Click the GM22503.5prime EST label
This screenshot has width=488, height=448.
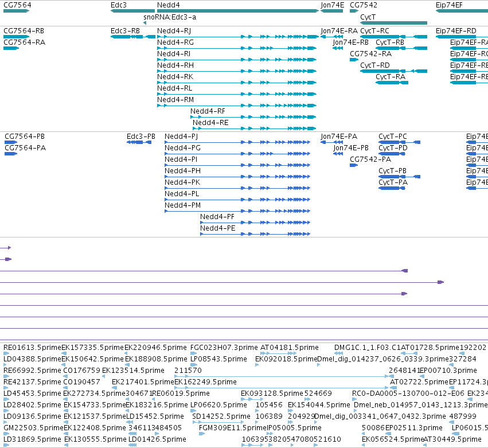(x=33, y=428)
